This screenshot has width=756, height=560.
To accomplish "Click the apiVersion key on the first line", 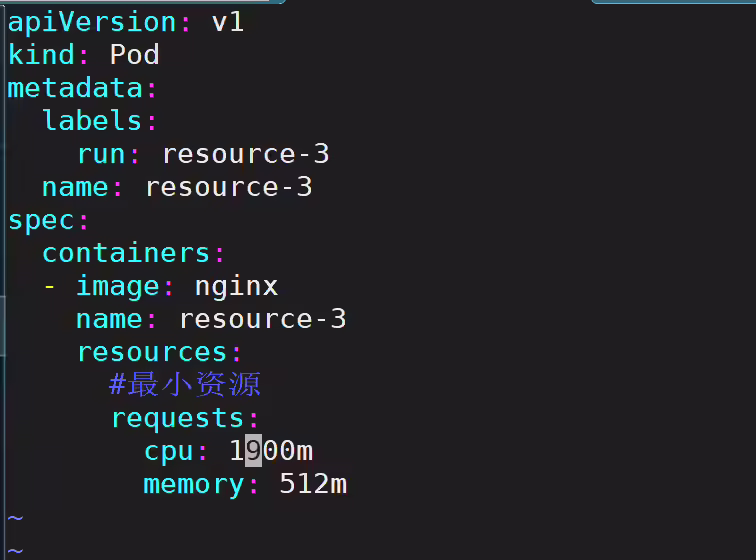I will [x=92, y=23].
